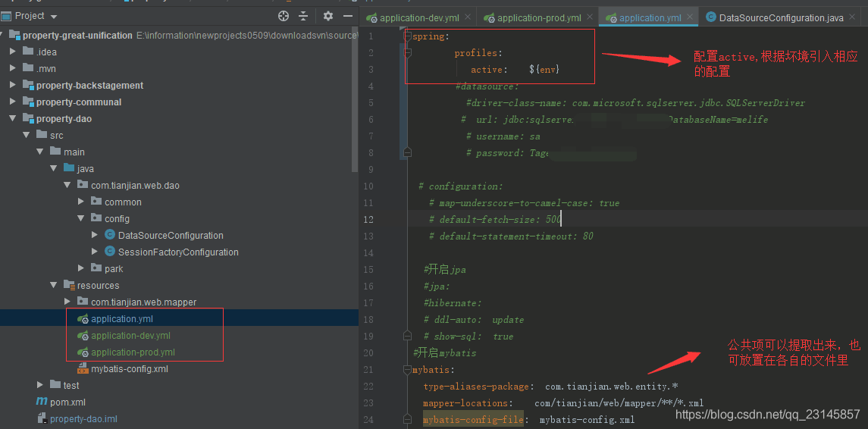This screenshot has height=429, width=868.
Task: Click the mybatis-config-file key
Action: click(x=473, y=420)
